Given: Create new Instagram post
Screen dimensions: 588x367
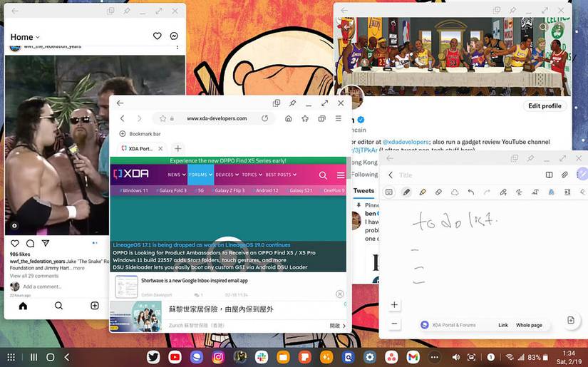Looking at the screenshot, I should point(95,306).
